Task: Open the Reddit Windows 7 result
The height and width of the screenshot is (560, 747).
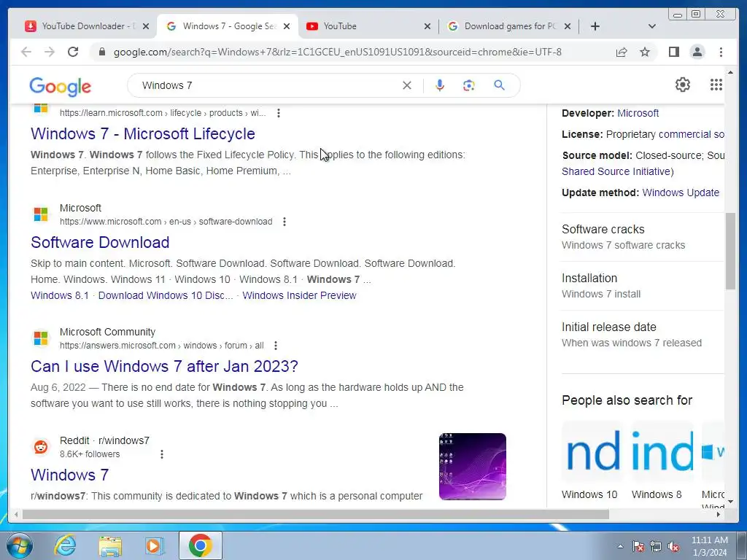Action: [69, 475]
